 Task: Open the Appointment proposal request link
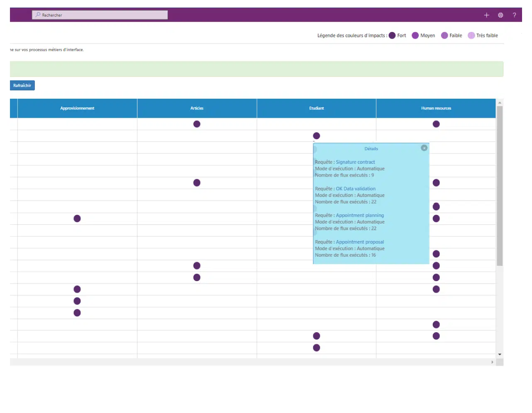pyautogui.click(x=360, y=242)
